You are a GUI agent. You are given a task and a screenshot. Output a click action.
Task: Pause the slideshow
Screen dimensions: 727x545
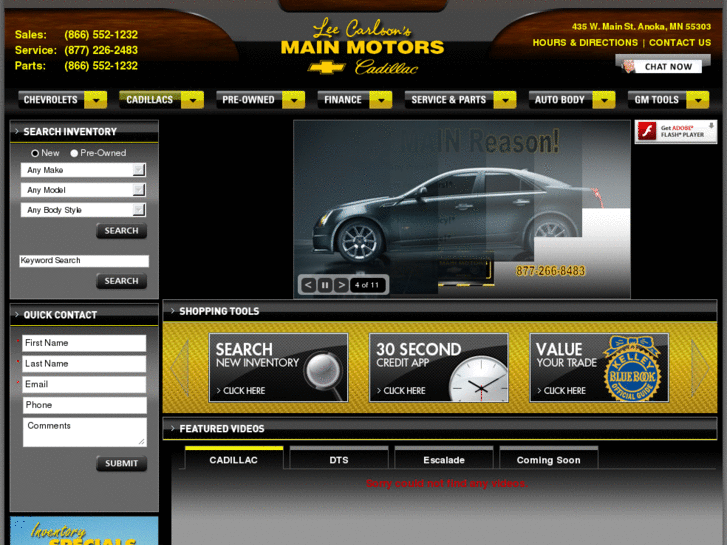(325, 285)
